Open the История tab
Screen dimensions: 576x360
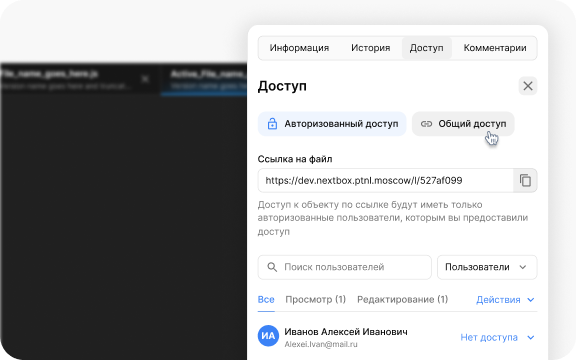[370, 48]
